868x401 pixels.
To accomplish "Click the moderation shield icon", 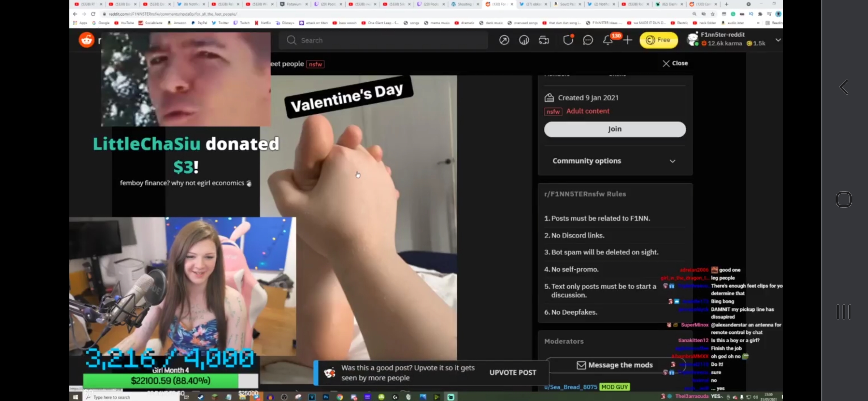I will pyautogui.click(x=568, y=40).
